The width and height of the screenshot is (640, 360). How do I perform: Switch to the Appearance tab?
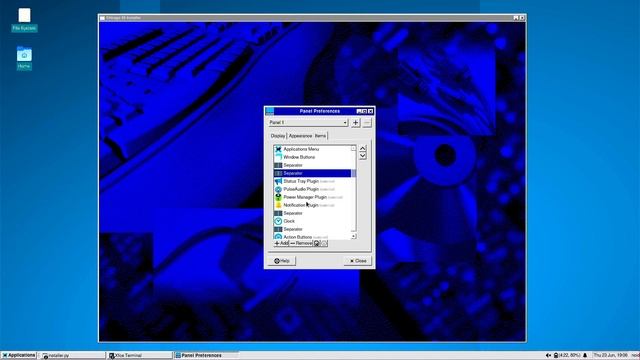tap(300, 136)
